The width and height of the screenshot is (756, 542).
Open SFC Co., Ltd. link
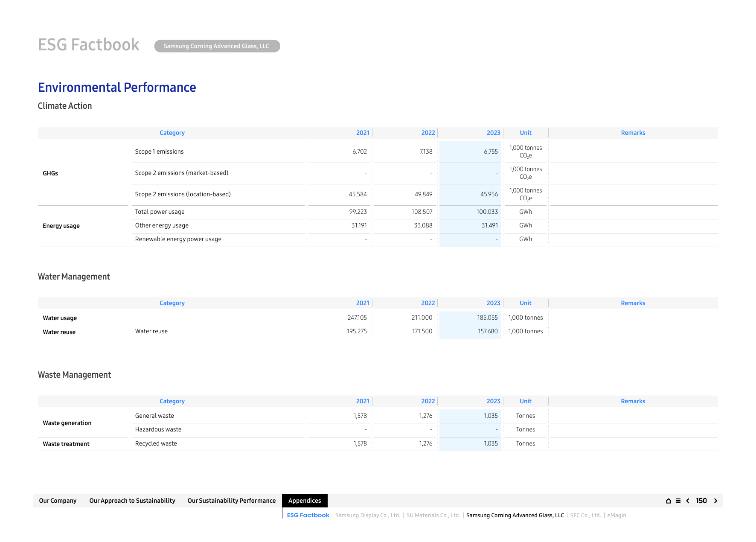pos(585,515)
